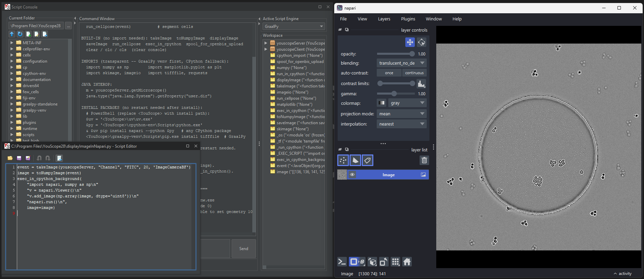This screenshot has width=644, height=279.
Task: Toggle visibility of the Image layer
Action: pyautogui.click(x=352, y=175)
